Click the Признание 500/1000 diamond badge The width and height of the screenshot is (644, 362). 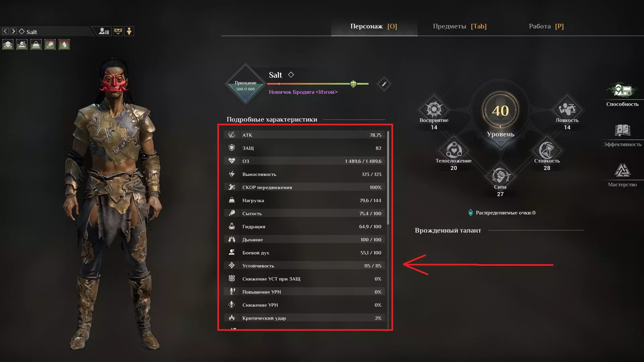[245, 84]
